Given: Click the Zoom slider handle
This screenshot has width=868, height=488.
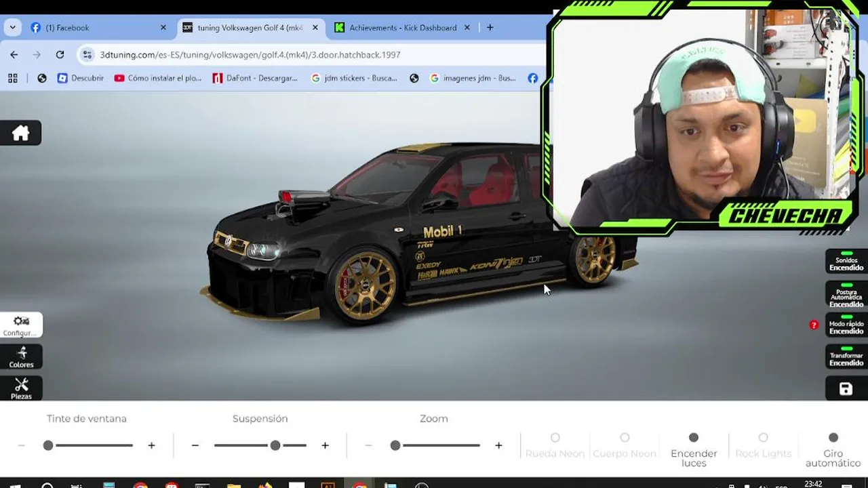Looking at the screenshot, I should coord(395,445).
